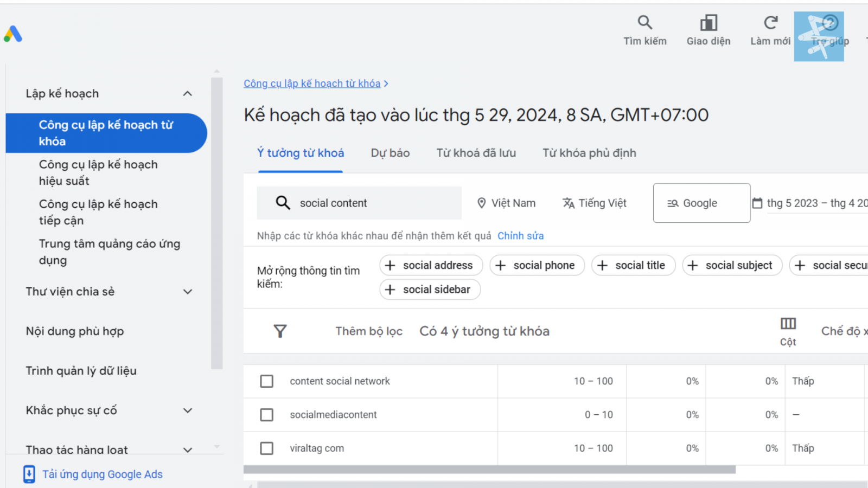Add 'social sidebar' keyword suggestion
Image resolution: width=868 pixels, height=488 pixels.
click(x=430, y=290)
